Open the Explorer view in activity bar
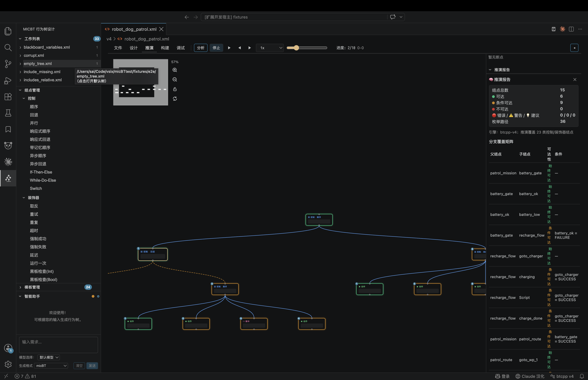Image resolution: width=588 pixels, height=380 pixels. coord(8,31)
